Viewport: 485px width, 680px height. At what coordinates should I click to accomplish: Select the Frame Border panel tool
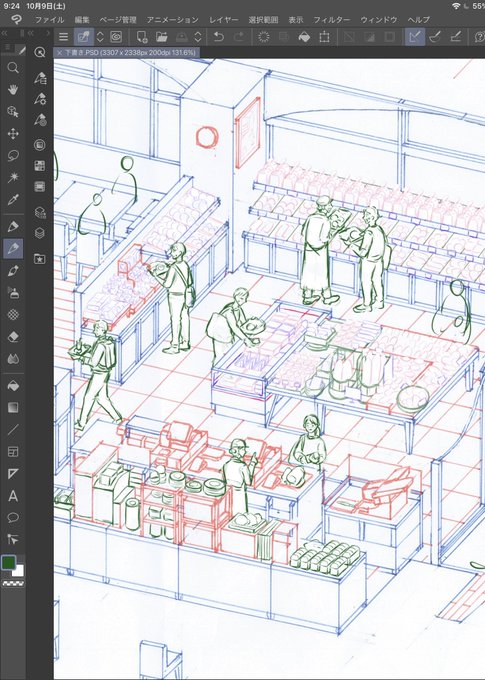coord(13,451)
